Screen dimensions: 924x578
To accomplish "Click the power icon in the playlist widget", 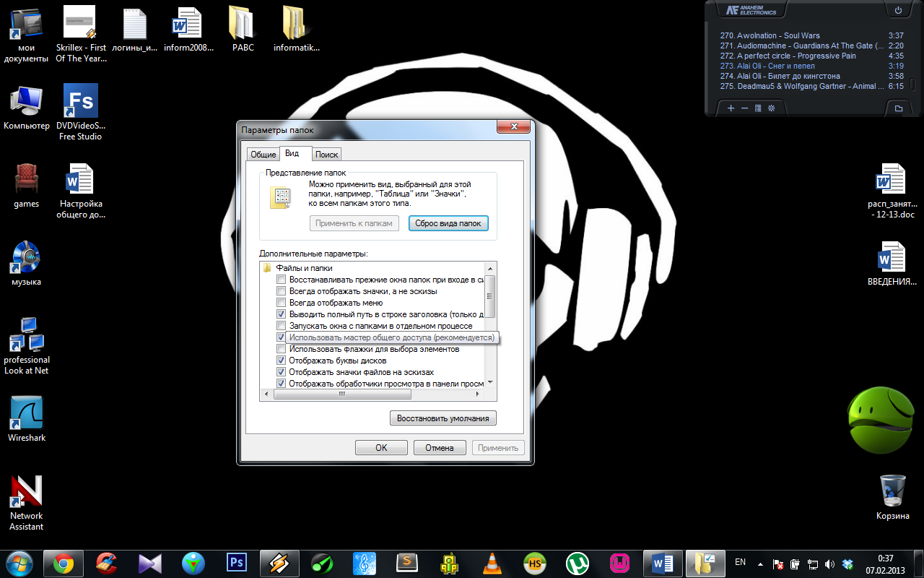I will 898,10.
